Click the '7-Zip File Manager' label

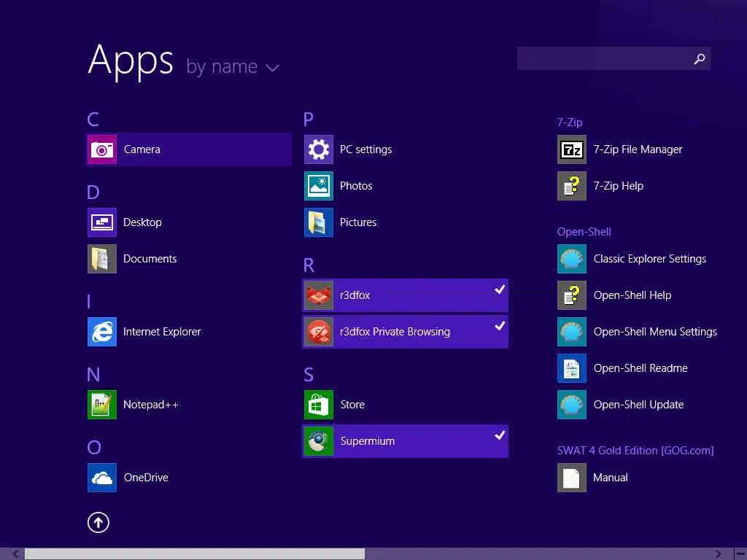638,149
